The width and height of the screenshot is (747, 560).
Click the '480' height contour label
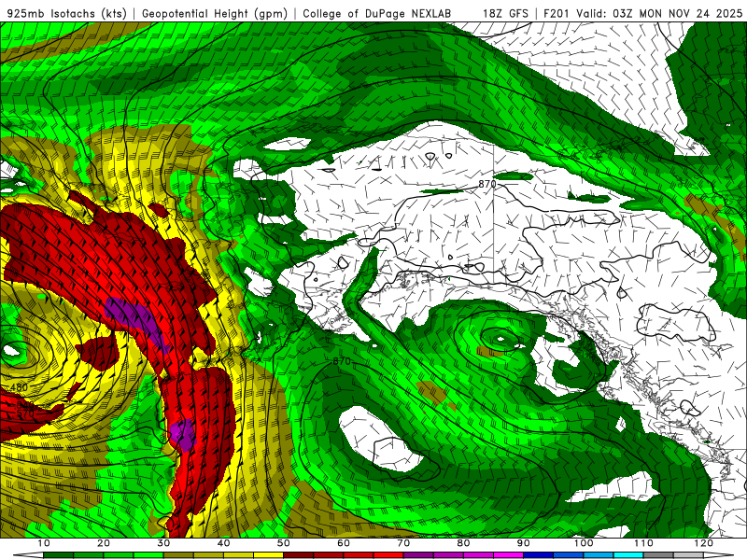pos(19,387)
